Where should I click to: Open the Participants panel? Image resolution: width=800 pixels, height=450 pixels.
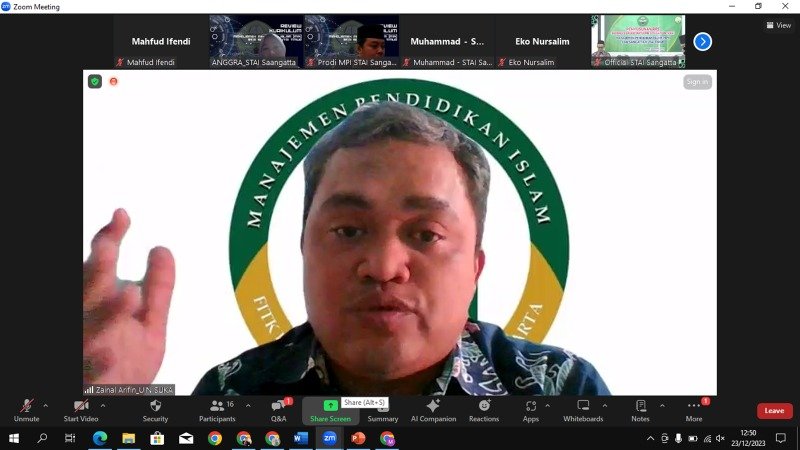[216, 410]
